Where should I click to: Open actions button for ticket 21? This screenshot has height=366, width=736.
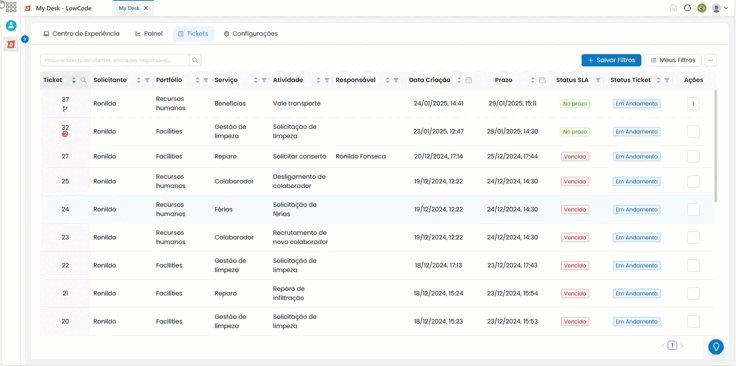click(x=693, y=294)
